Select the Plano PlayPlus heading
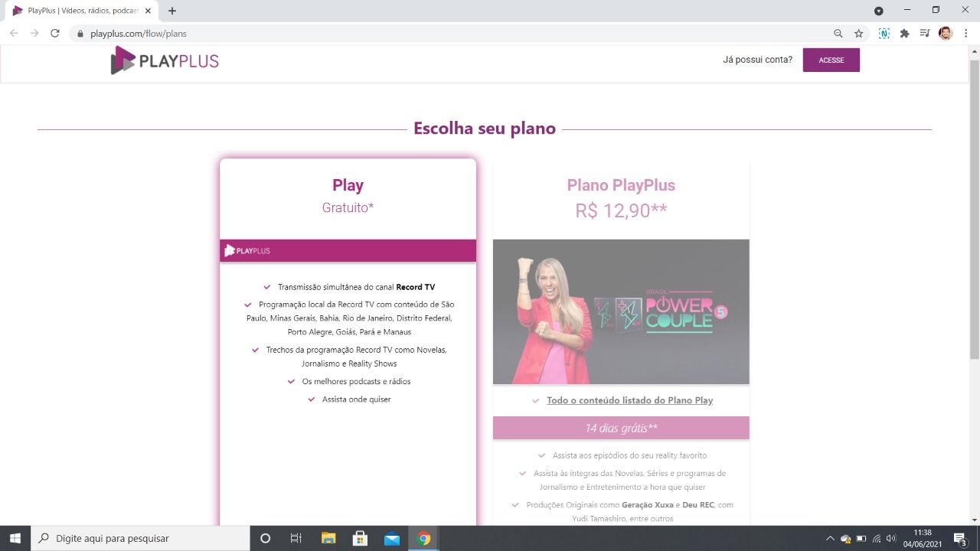This screenshot has width=980, height=551. click(x=621, y=185)
